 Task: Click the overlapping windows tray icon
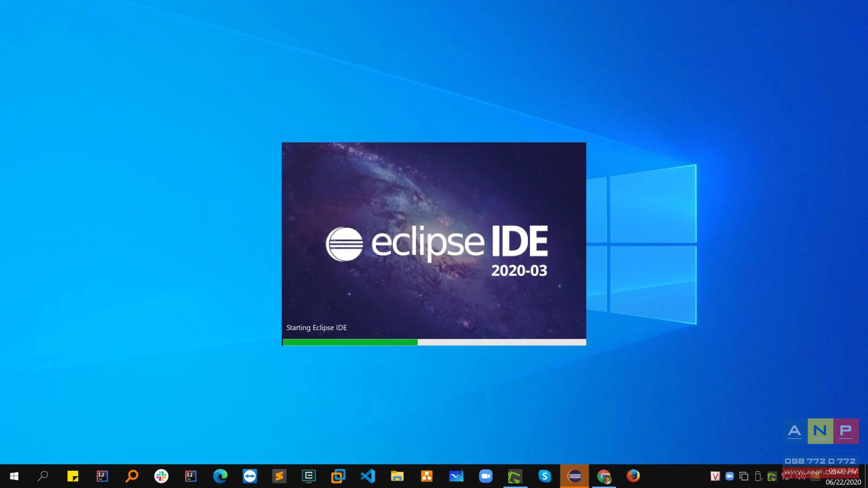744,476
